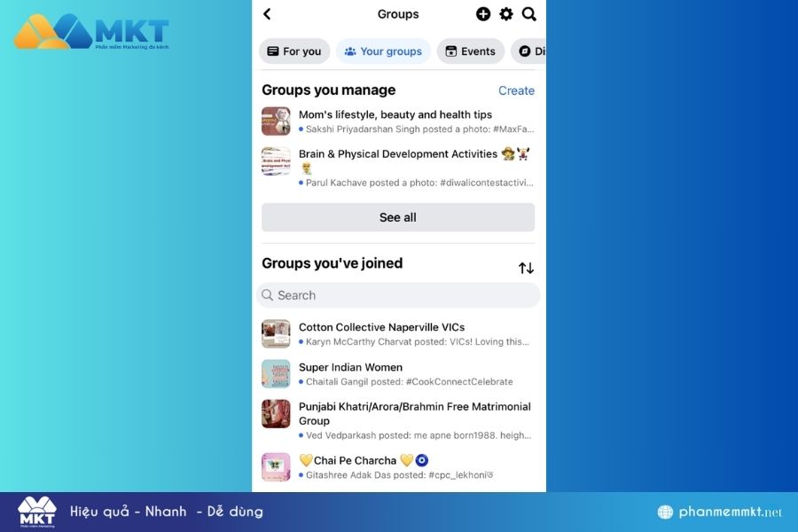Viewport: 798px width, 532px height.
Task: Switch to the Your groups tab
Action: pyautogui.click(x=383, y=51)
